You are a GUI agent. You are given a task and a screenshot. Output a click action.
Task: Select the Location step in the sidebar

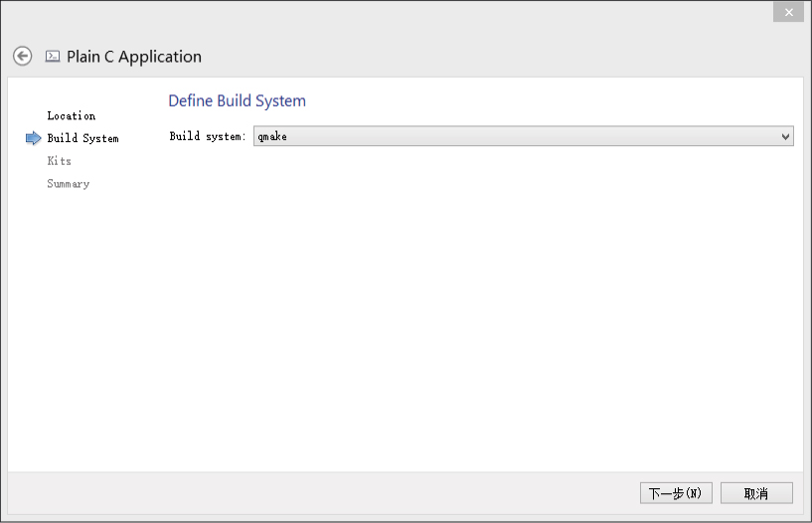[71, 116]
